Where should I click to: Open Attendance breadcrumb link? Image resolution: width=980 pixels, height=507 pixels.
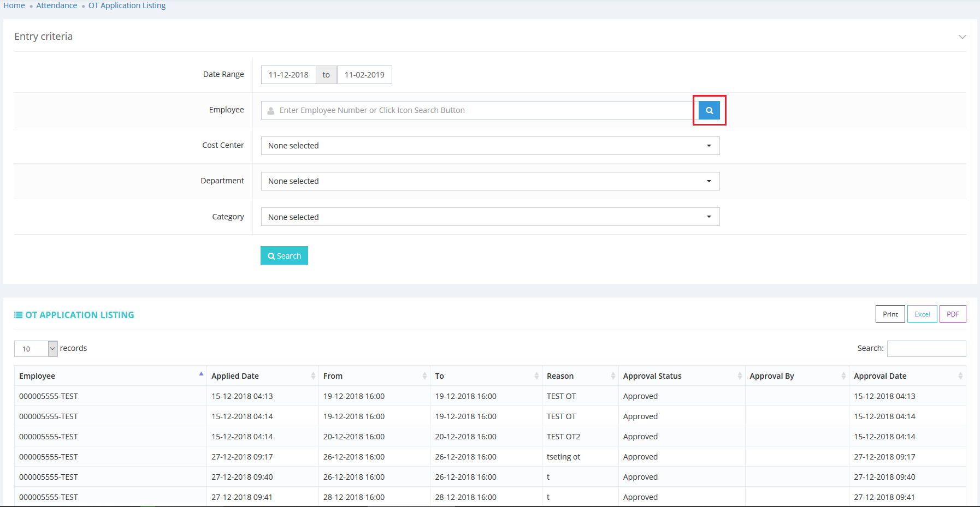pos(56,5)
